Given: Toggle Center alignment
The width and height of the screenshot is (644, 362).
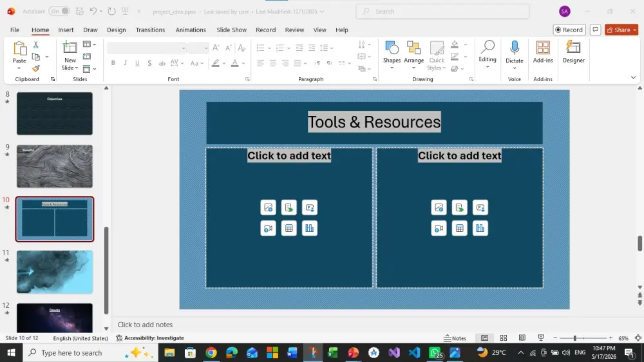Looking at the screenshot, I should (x=272, y=63).
